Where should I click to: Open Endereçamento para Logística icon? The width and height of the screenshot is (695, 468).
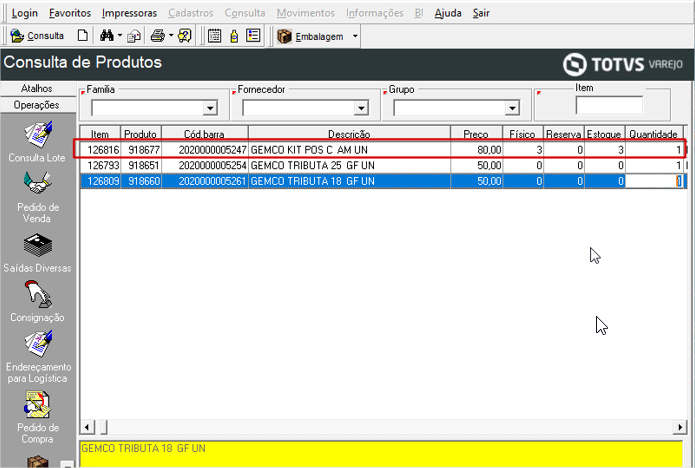coord(38,344)
